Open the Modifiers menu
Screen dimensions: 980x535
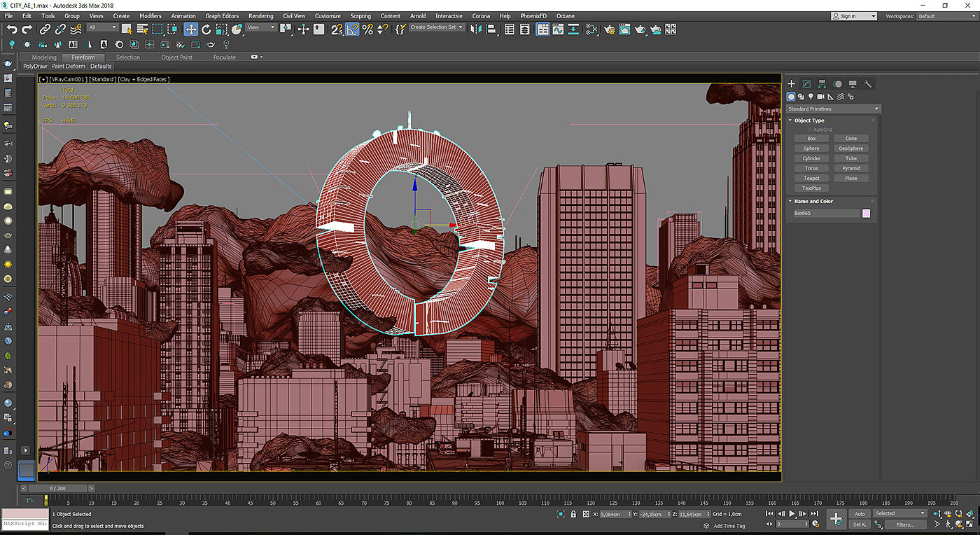[x=150, y=15]
